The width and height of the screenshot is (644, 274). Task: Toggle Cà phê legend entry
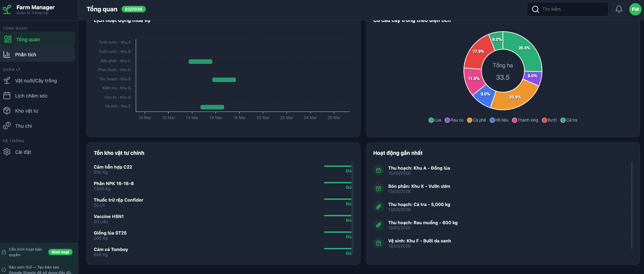[x=476, y=120]
